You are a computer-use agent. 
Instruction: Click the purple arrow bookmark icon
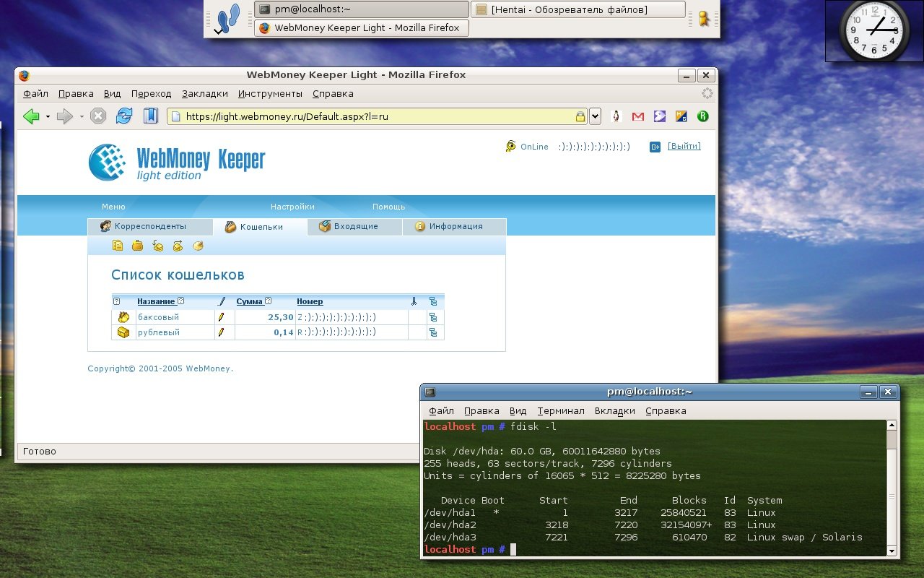(x=660, y=116)
